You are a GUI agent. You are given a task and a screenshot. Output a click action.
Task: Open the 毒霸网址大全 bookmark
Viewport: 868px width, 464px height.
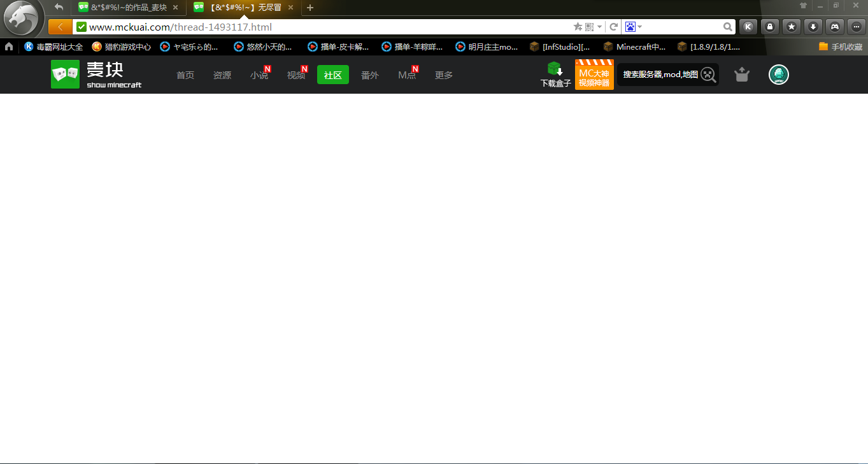53,47
